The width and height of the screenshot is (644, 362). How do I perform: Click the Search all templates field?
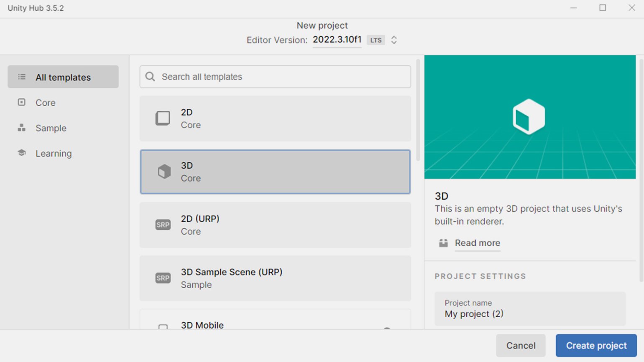tap(280, 76)
